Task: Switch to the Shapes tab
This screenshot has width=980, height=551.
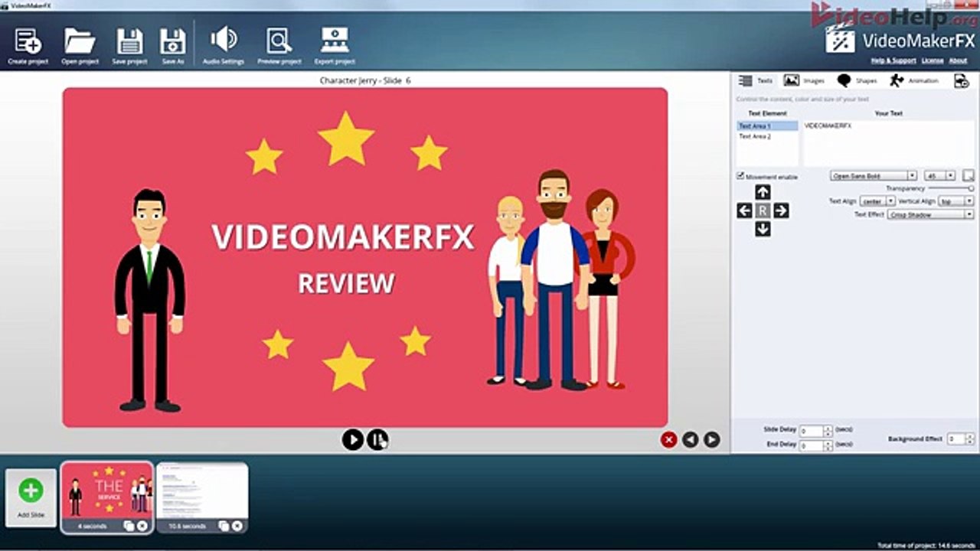Action: tap(857, 80)
